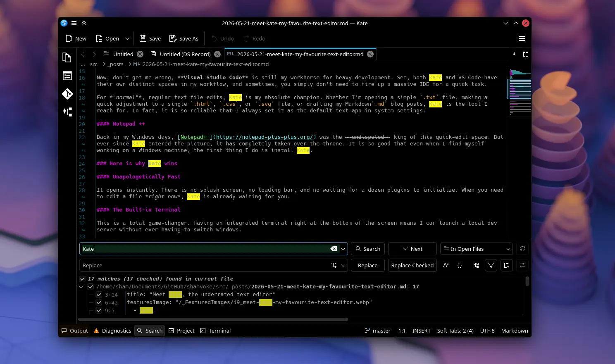Click the search results vertical scrollbar

coord(527,281)
